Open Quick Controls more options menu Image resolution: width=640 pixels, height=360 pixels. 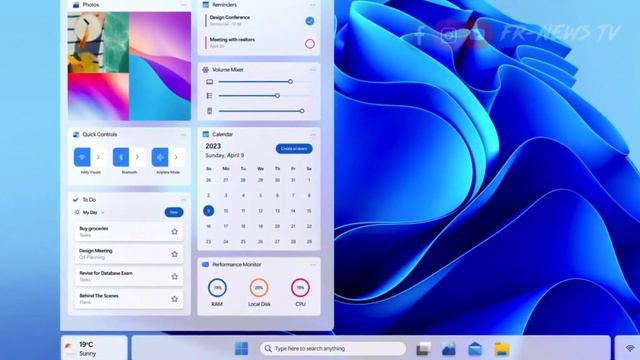(x=183, y=134)
